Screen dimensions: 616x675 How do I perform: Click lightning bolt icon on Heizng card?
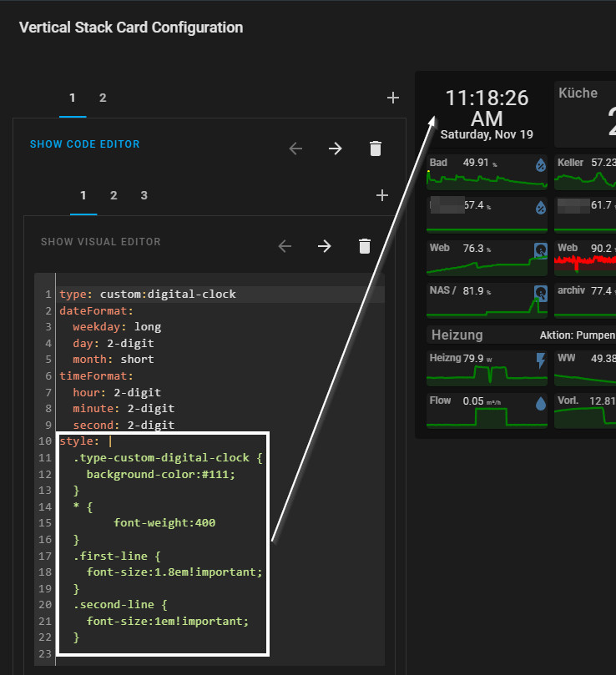pyautogui.click(x=540, y=360)
